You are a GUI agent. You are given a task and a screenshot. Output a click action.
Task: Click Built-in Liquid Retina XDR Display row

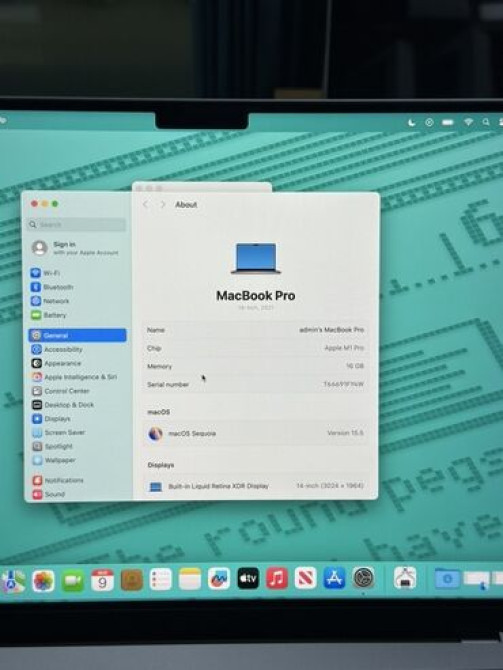pyautogui.click(x=256, y=486)
